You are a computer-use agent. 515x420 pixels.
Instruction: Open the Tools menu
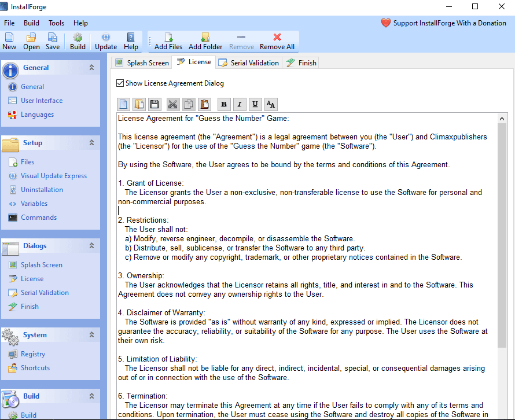pyautogui.click(x=57, y=23)
